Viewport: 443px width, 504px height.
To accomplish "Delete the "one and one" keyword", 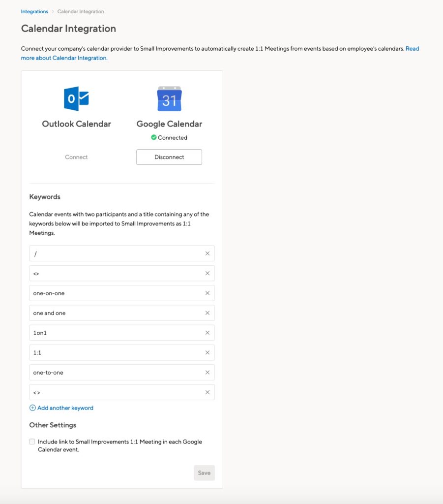I will 207,313.
